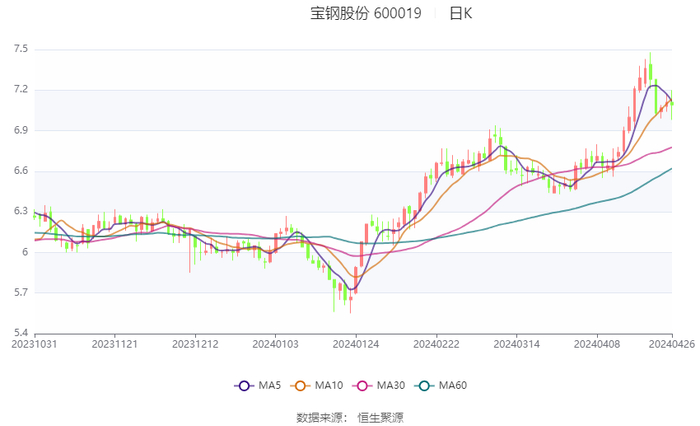Click the 20231212 date axis label
The image size is (700, 426).
(x=195, y=344)
